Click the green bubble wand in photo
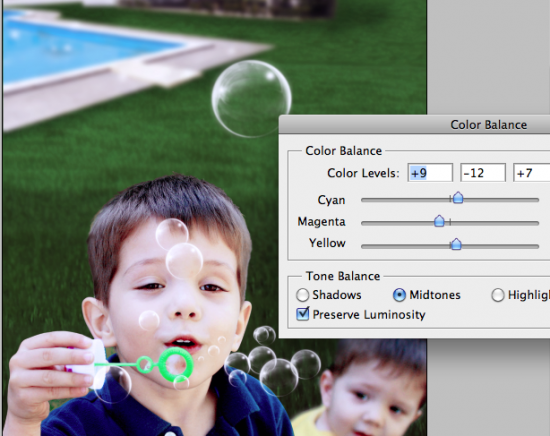This screenshot has width=550, height=436. click(x=145, y=364)
